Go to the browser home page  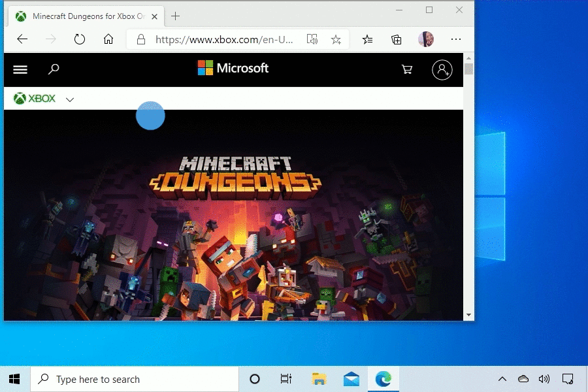(109, 39)
